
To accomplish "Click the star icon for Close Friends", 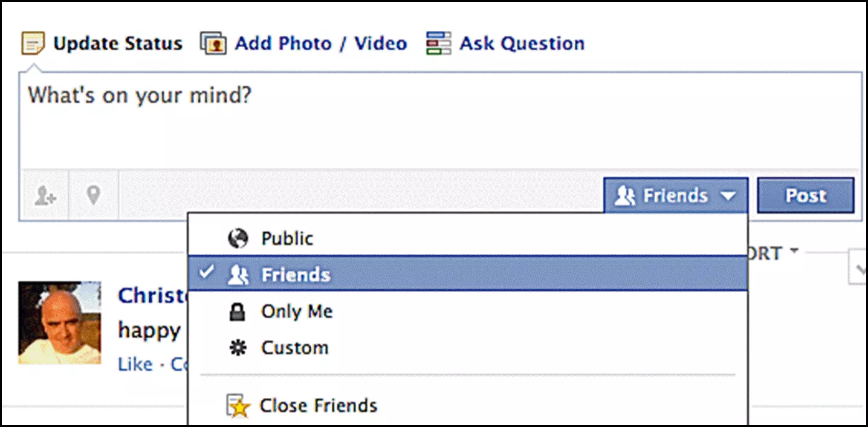I will point(238,406).
